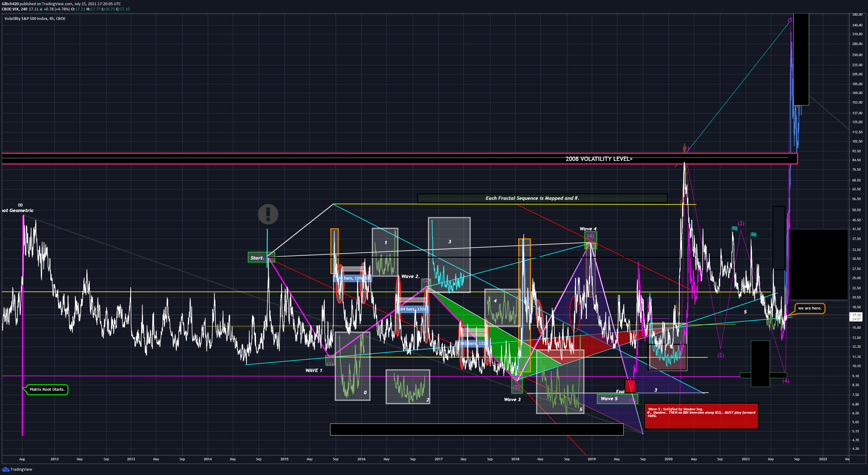Click the grey fractal box numbered 2
868x475 pixels.
tap(408, 386)
